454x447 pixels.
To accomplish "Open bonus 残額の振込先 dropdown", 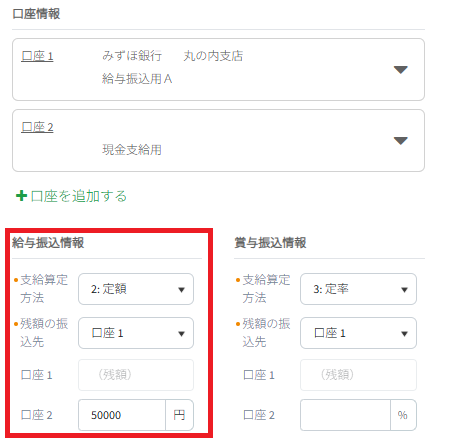I will 358,333.
